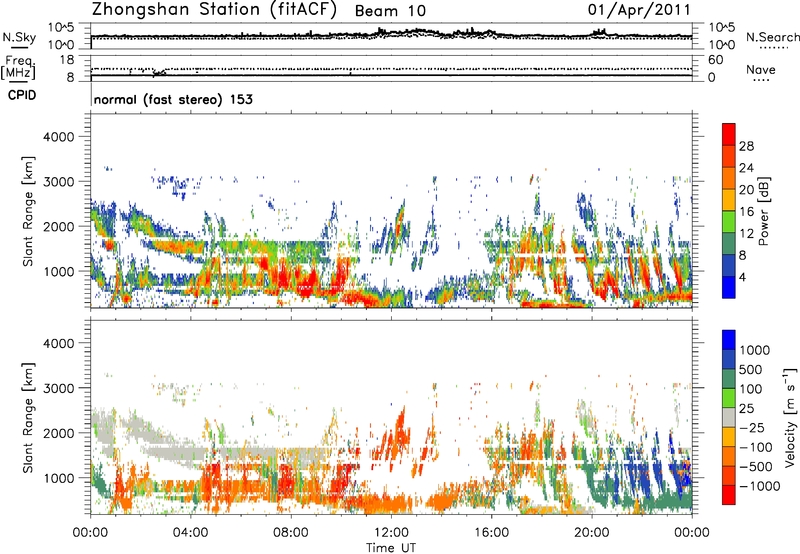Click the 3000 tick of the power panel

(59, 182)
